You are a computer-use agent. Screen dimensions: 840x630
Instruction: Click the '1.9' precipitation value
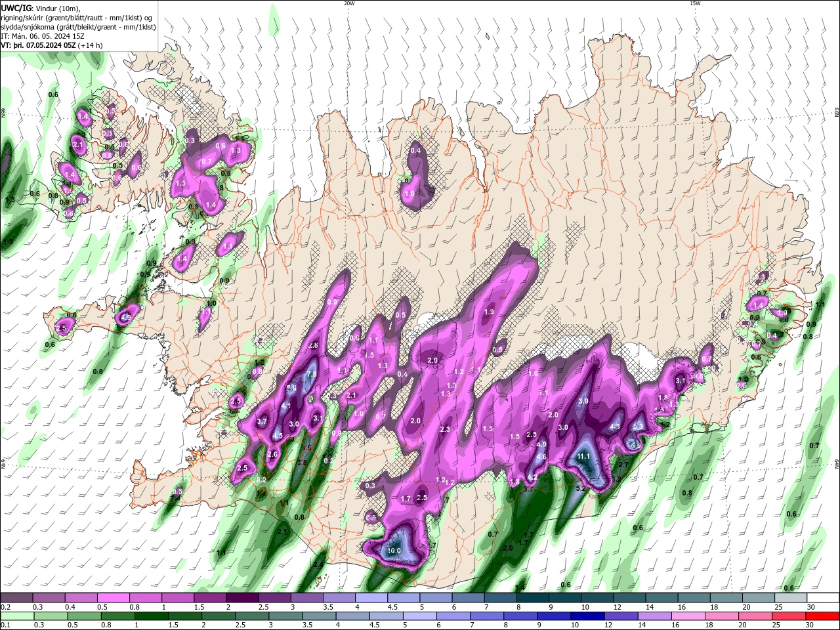[489, 312]
